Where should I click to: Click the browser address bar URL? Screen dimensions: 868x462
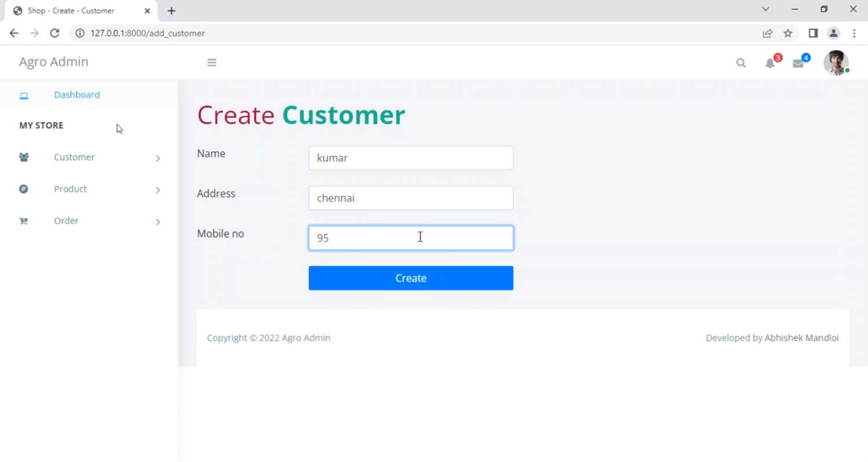coord(148,33)
